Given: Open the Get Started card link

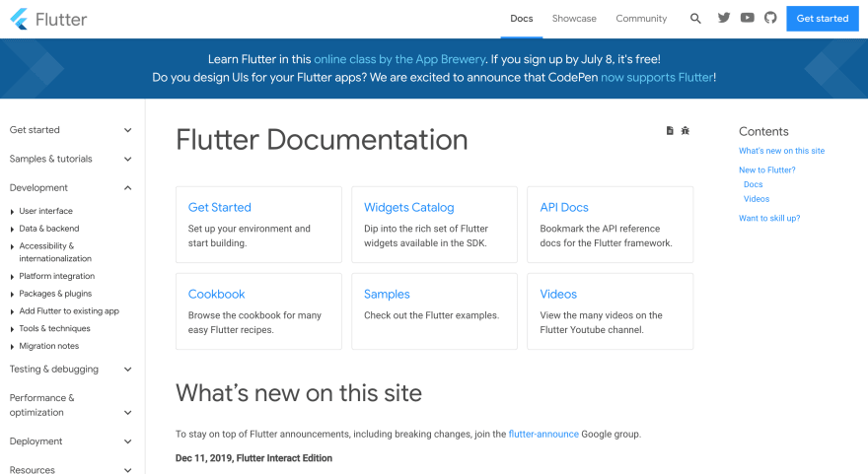Looking at the screenshot, I should coord(220,207).
